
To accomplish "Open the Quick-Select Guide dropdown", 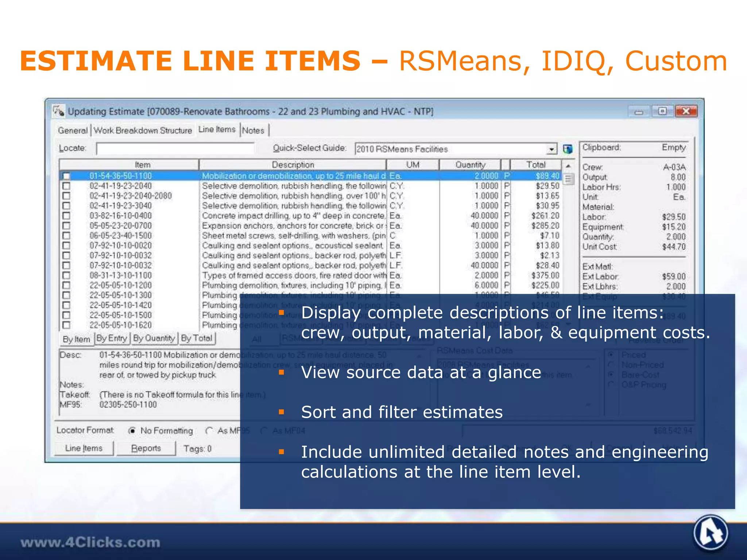I will (551, 149).
